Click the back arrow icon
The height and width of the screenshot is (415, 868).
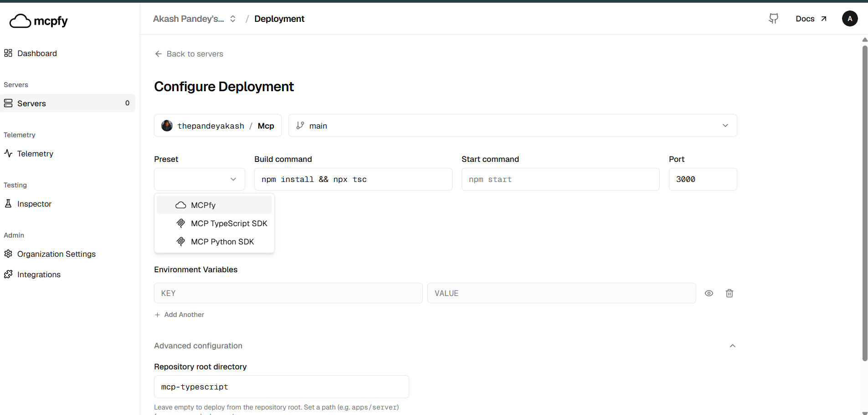coord(159,54)
